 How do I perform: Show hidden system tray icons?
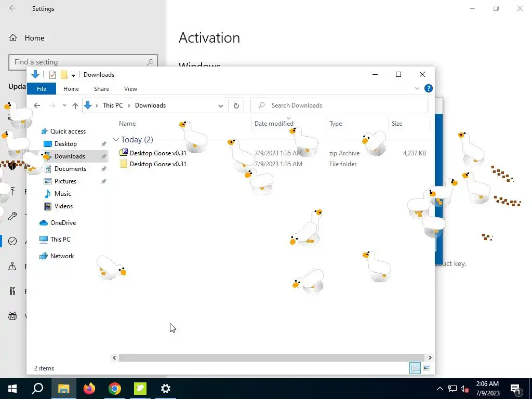(x=440, y=389)
